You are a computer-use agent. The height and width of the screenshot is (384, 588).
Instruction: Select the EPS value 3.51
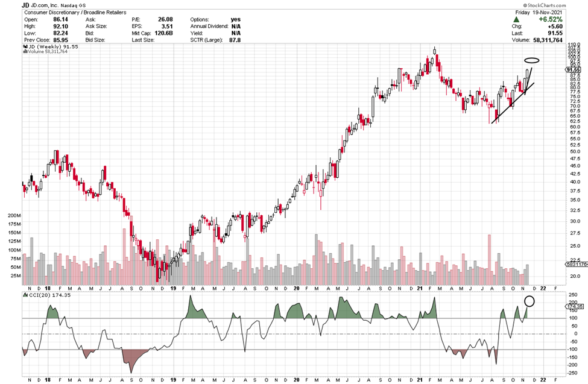167,27
